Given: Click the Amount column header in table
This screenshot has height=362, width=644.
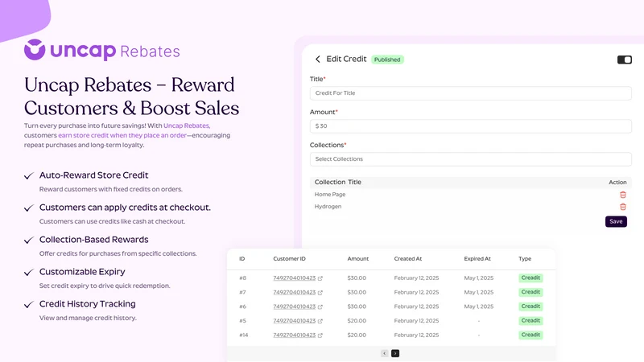Looking at the screenshot, I should (x=357, y=258).
